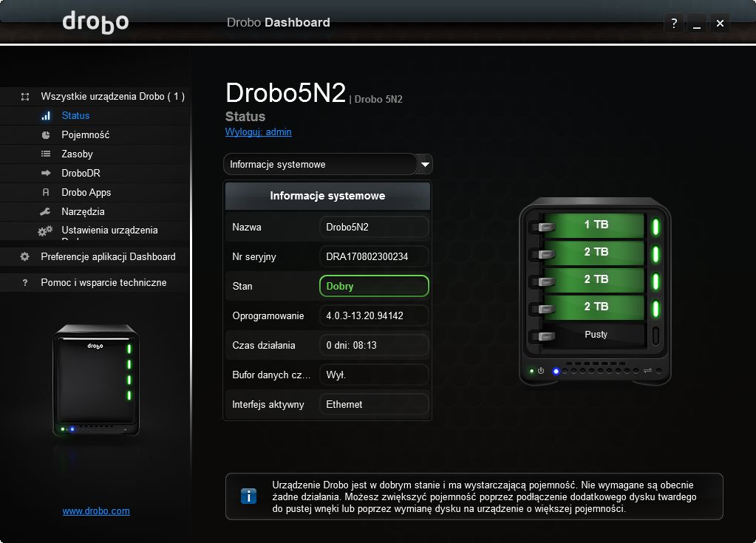Click the dark LED beside Pusty bay

pos(655,336)
